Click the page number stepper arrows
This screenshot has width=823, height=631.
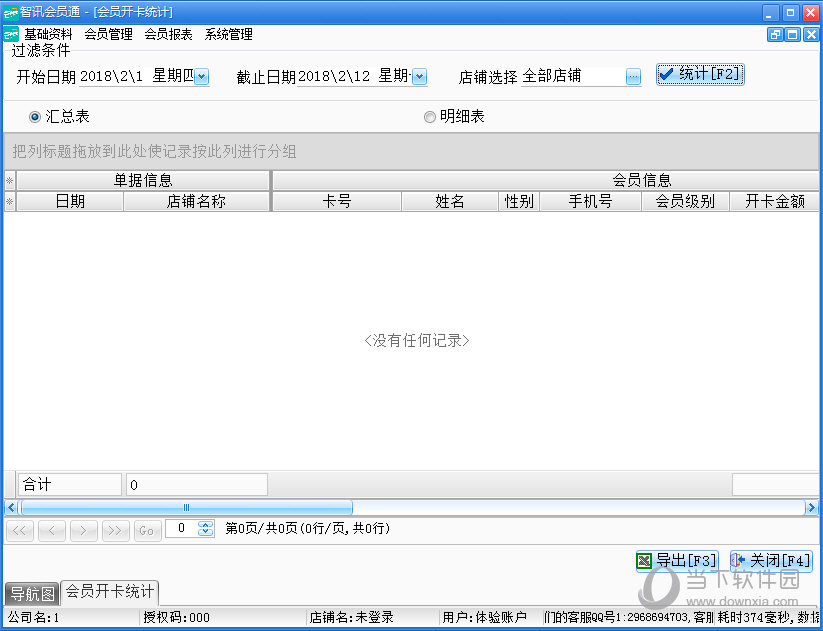tap(206, 529)
